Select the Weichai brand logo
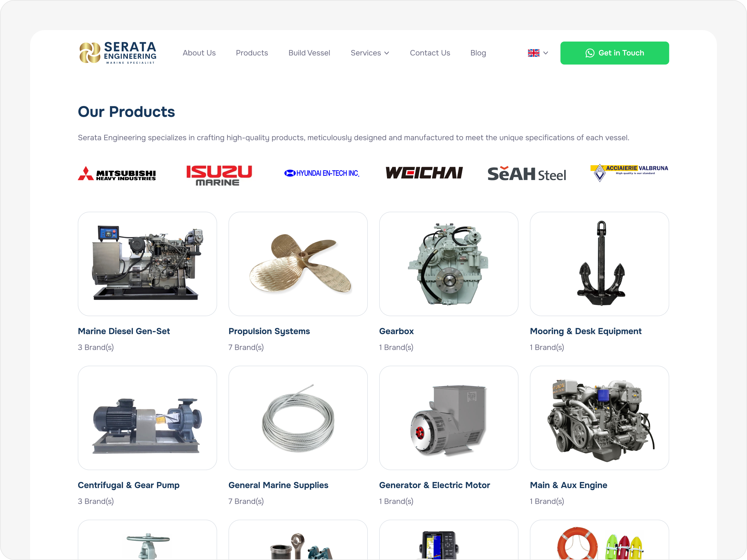Viewport: 747px width, 560px height. tap(424, 173)
